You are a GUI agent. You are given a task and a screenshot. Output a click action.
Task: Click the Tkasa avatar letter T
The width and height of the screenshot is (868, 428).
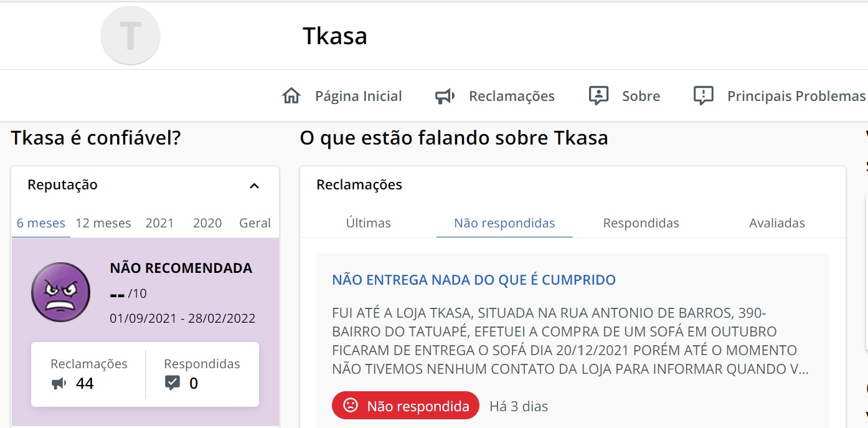tap(130, 36)
